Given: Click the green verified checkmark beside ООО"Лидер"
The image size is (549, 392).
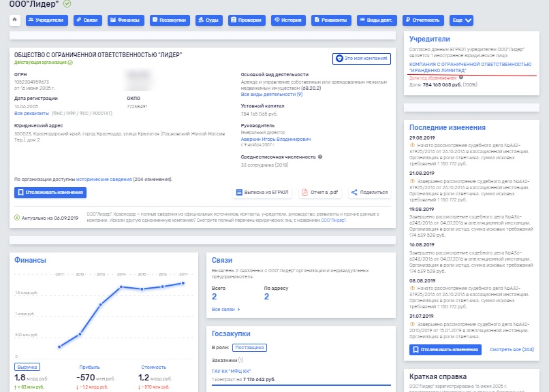Looking at the screenshot, I should click(x=67, y=4).
